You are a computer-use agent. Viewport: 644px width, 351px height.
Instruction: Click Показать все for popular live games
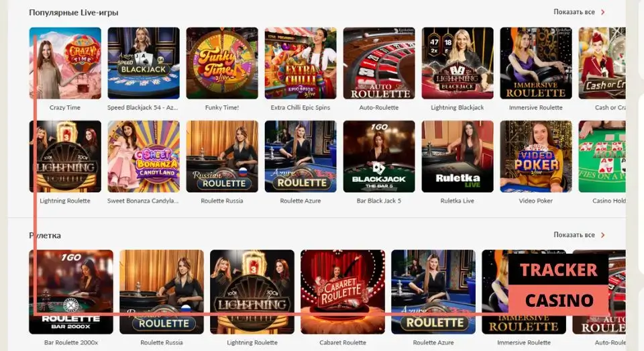click(x=574, y=12)
